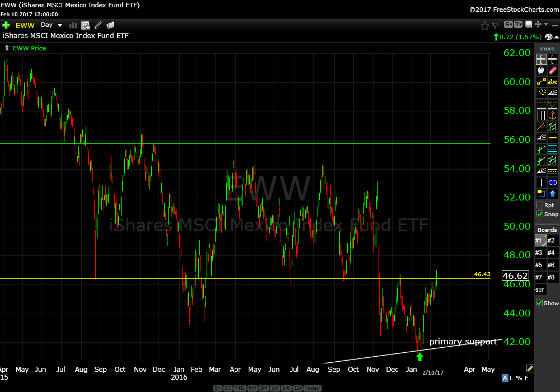Click the flag icon near the star
This screenshot has width=560, height=392.
(495, 25)
